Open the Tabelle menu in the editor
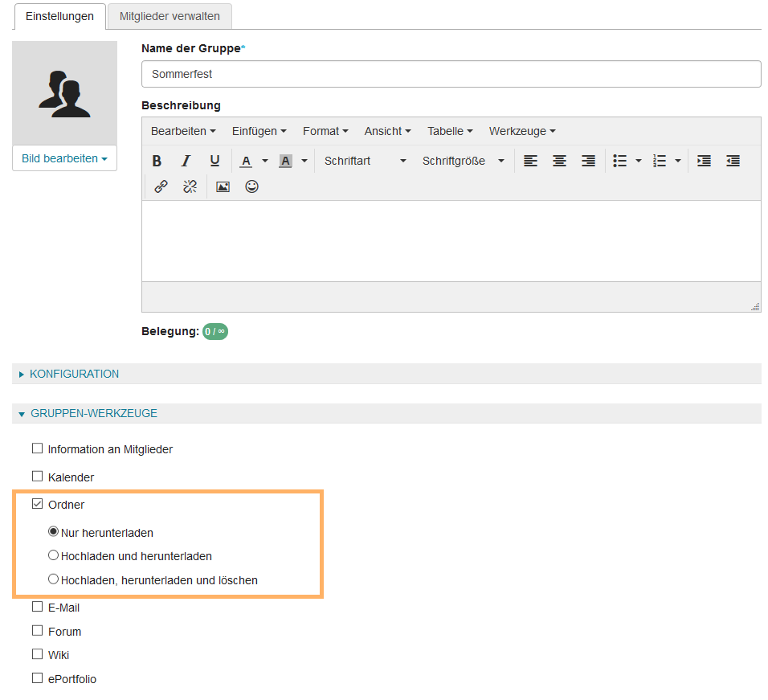The image size is (768, 700). [449, 131]
